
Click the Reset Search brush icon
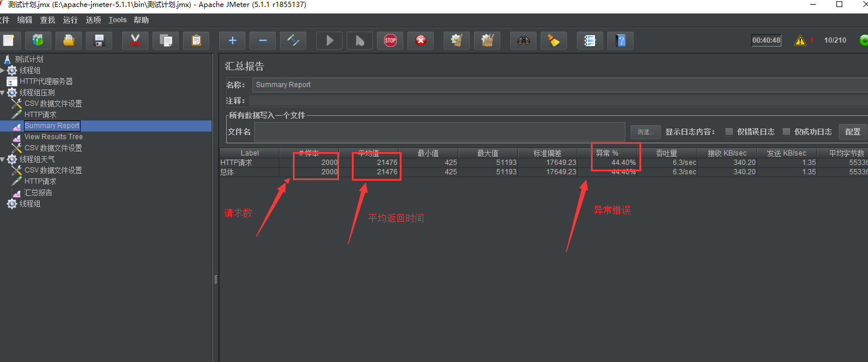(x=554, y=40)
